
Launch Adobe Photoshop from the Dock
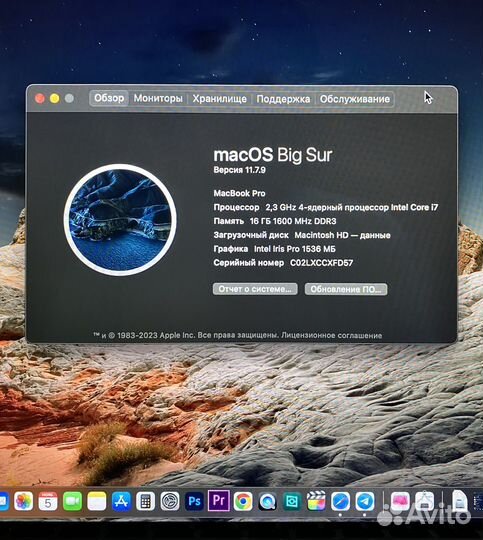[194, 501]
